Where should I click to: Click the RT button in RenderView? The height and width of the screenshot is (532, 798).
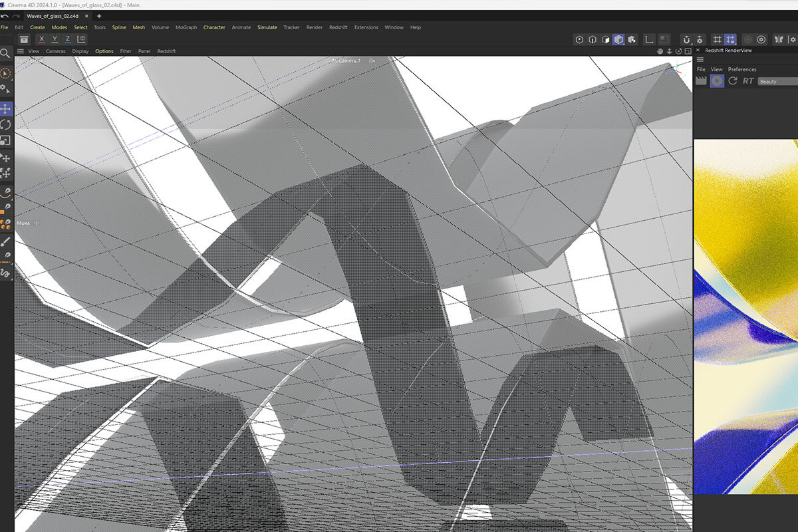pos(749,80)
